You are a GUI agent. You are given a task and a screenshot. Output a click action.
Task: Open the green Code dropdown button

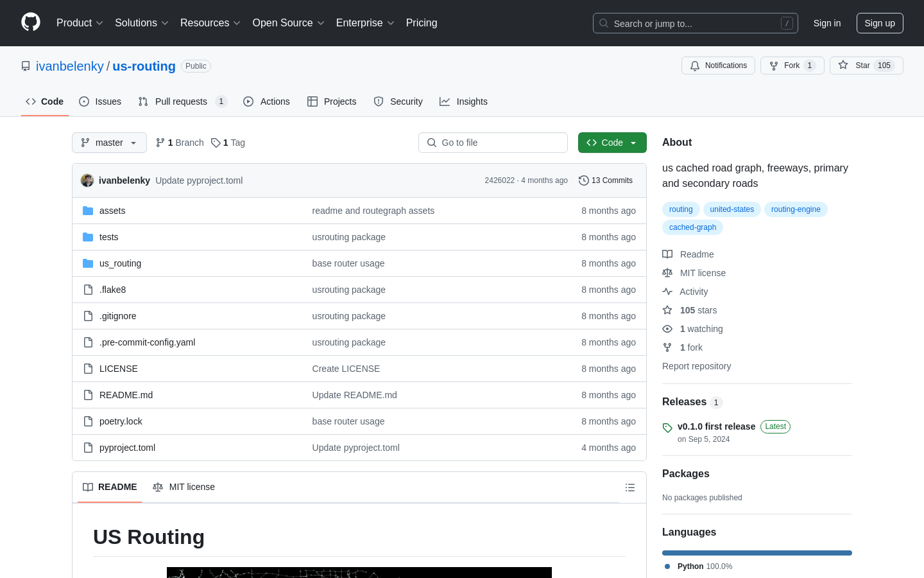pyautogui.click(x=612, y=143)
